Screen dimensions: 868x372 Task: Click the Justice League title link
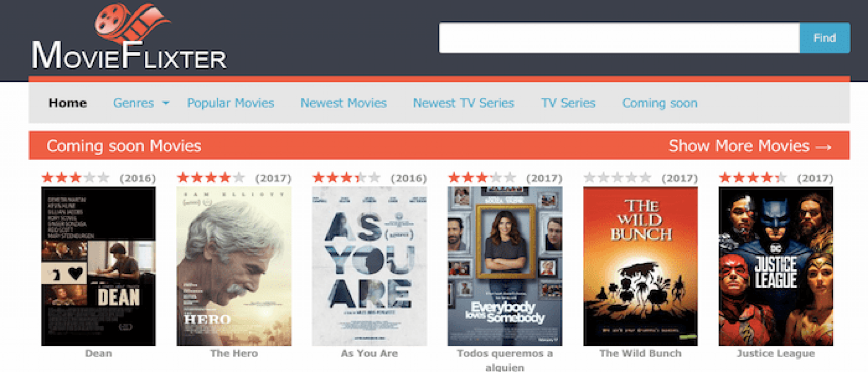coord(776,353)
